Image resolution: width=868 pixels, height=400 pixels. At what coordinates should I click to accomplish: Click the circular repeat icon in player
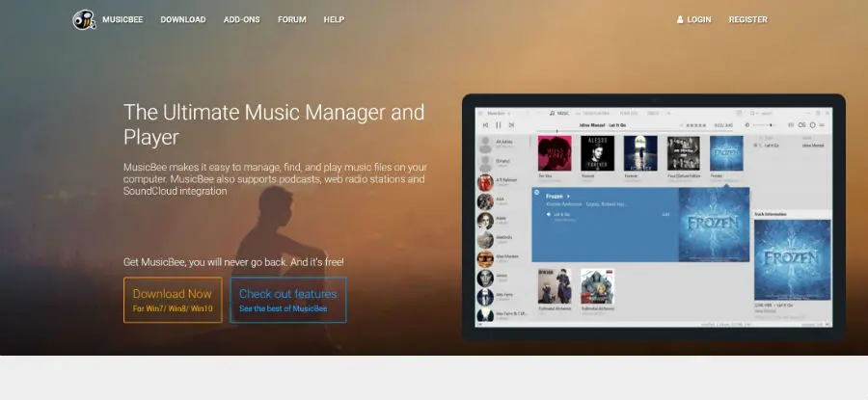tap(813, 125)
